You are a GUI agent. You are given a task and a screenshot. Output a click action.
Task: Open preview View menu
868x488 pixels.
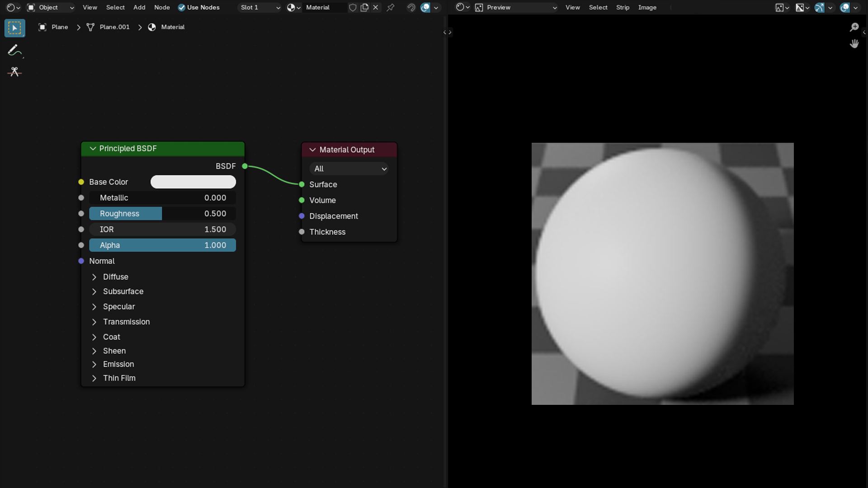pyautogui.click(x=572, y=7)
